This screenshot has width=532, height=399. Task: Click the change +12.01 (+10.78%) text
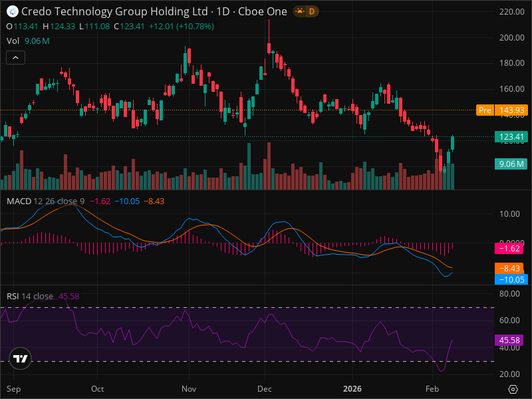(182, 27)
